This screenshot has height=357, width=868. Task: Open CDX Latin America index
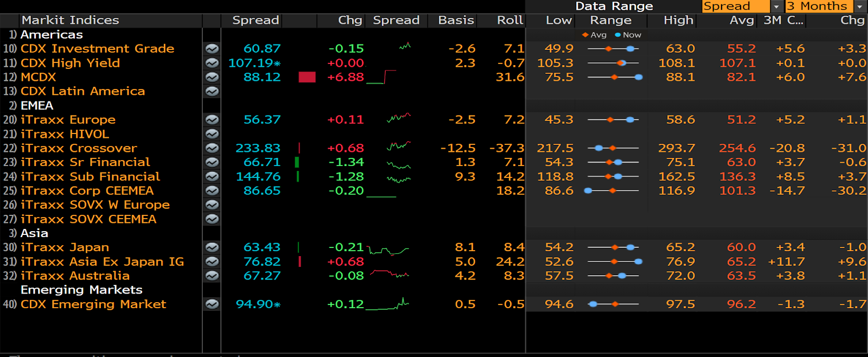(82, 91)
